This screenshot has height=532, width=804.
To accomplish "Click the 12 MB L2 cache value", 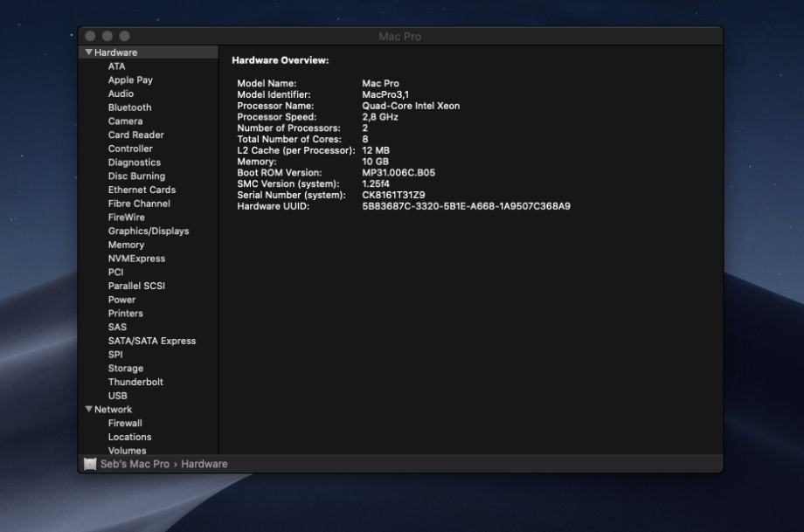I will pyautogui.click(x=376, y=150).
